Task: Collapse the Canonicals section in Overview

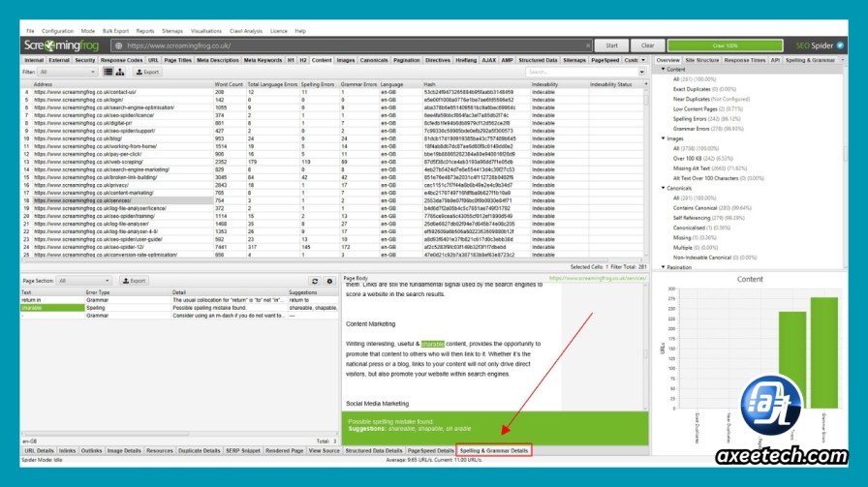Action: click(x=664, y=188)
